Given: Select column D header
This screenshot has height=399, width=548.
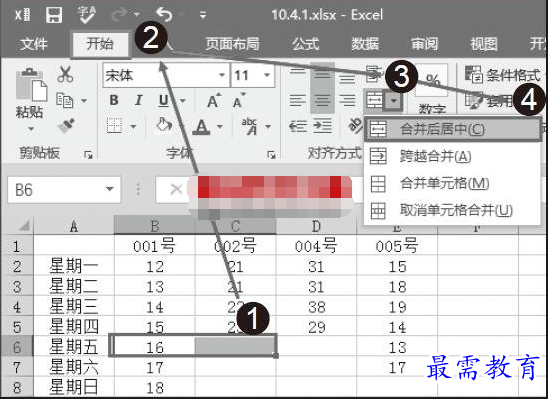Looking at the screenshot, I should pos(316,226).
